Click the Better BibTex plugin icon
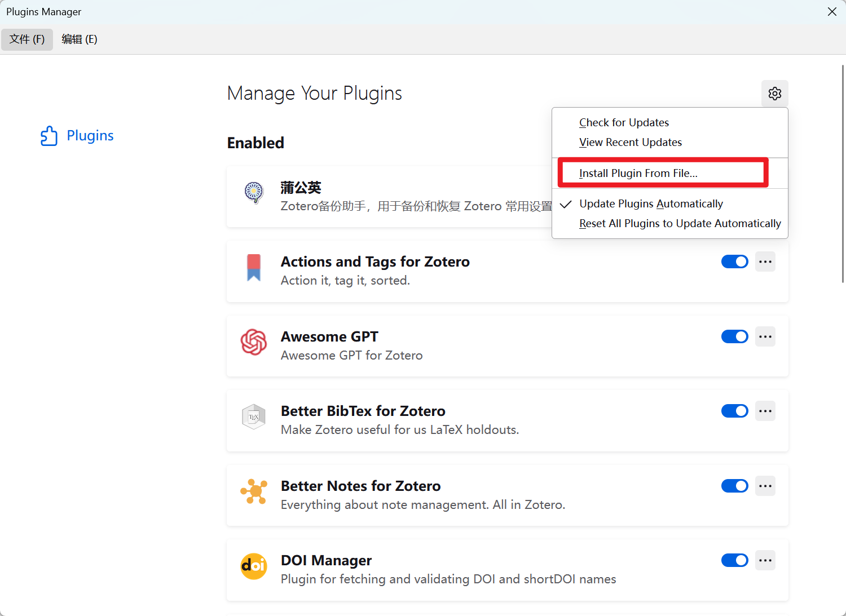The width and height of the screenshot is (846, 616). point(254,417)
